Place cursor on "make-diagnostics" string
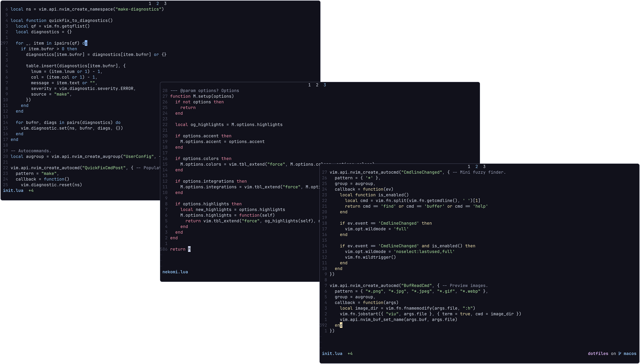 pos(138,9)
